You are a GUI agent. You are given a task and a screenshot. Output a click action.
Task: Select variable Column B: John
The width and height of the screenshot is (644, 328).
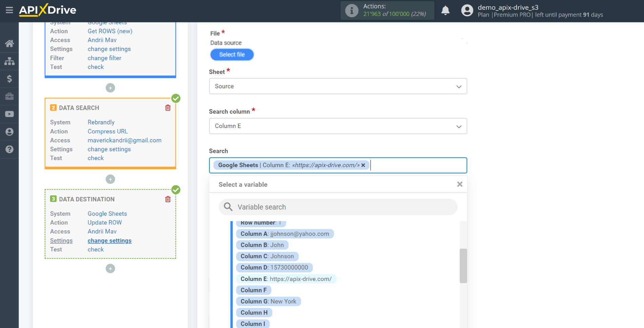[262, 245]
